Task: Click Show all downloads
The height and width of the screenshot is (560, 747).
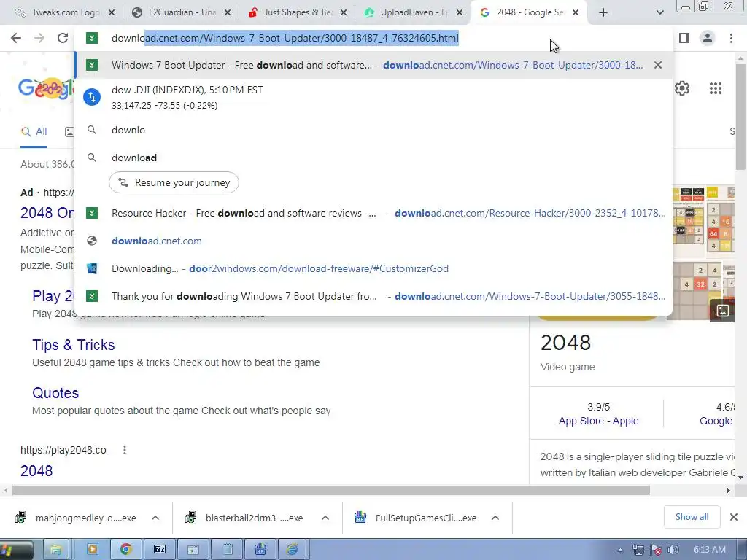Action: 692,517
